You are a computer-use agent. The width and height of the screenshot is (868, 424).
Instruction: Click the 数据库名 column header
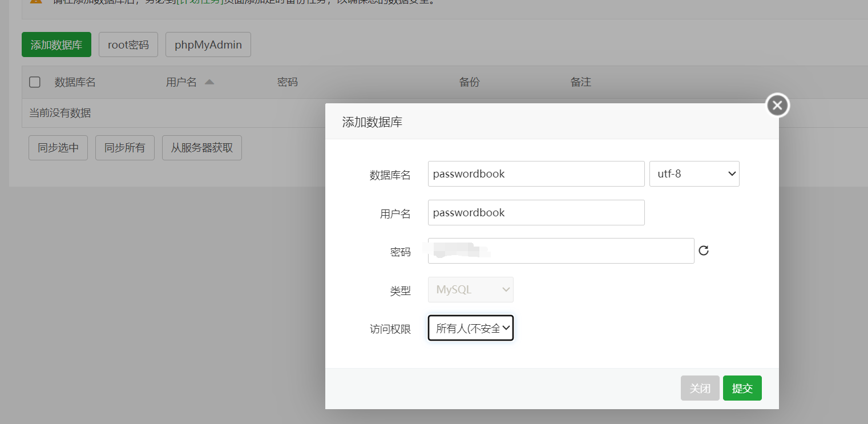[75, 82]
